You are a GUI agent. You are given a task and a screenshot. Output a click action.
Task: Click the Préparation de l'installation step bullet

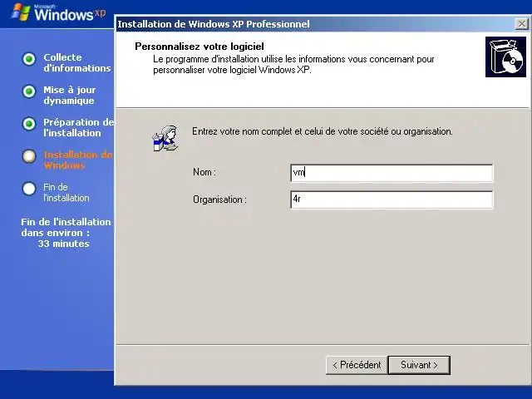[29, 124]
